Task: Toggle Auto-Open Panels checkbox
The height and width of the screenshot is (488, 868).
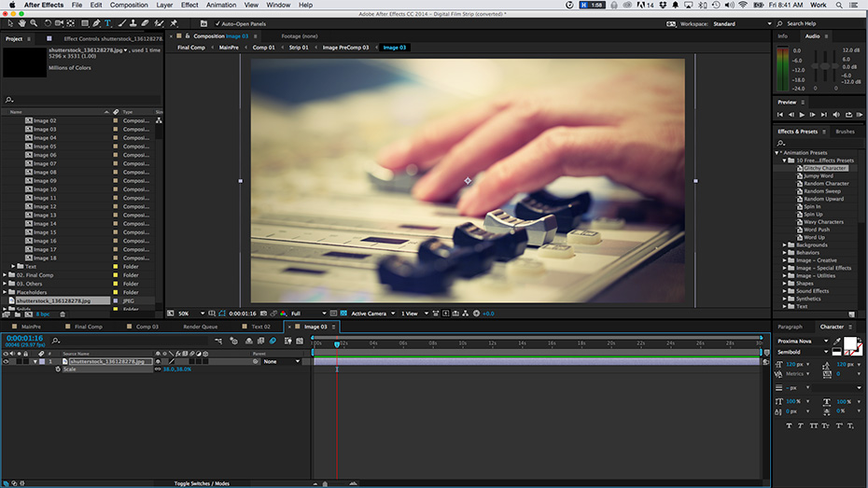Action: (217, 23)
